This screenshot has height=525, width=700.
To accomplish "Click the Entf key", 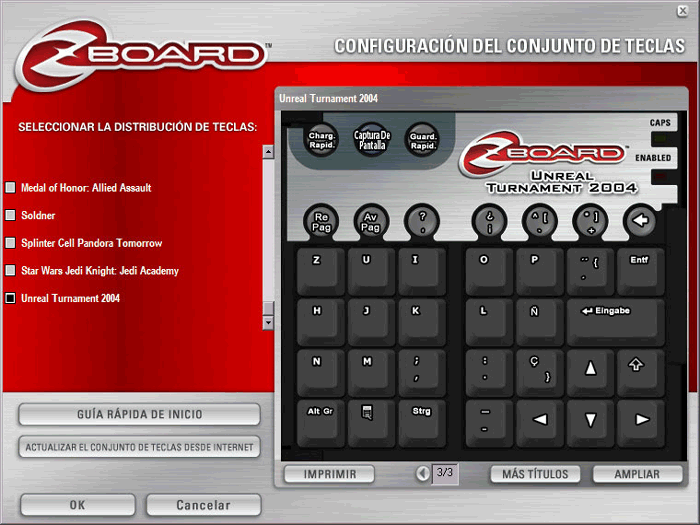I will click(x=641, y=271).
